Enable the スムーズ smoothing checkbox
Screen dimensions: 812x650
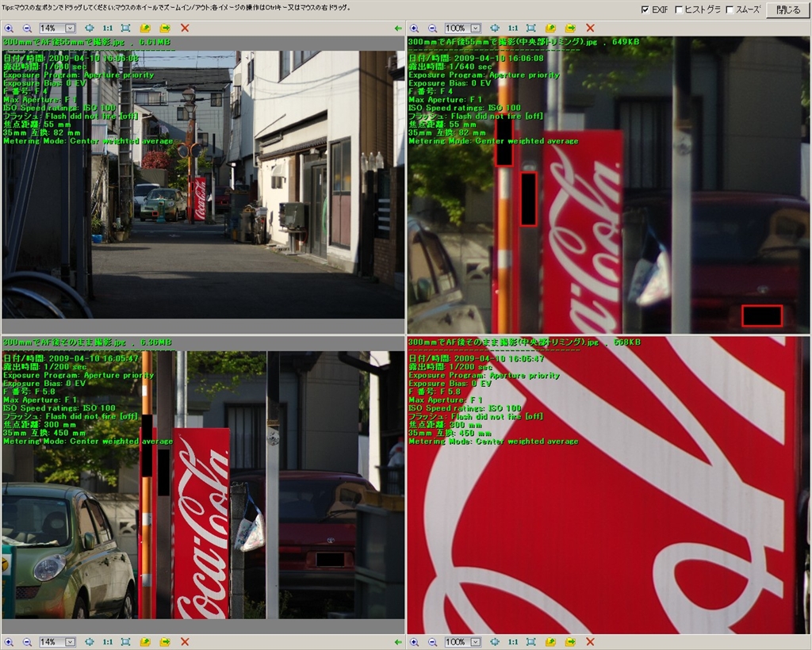coord(730,10)
